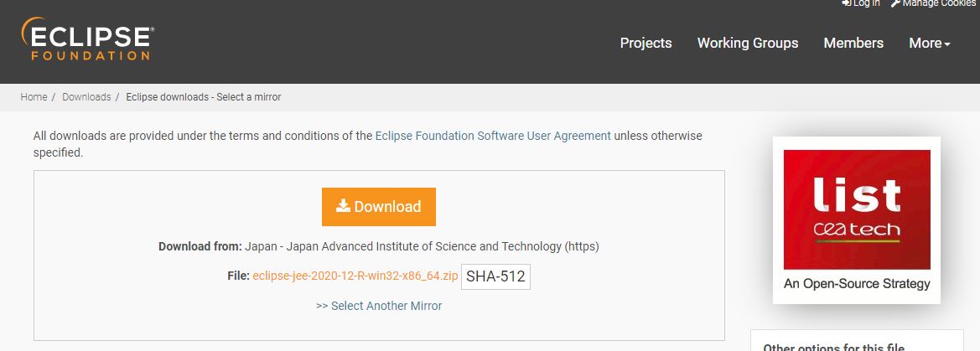980x351 pixels.
Task: Go to the Home breadcrumb link
Action: coord(34,97)
